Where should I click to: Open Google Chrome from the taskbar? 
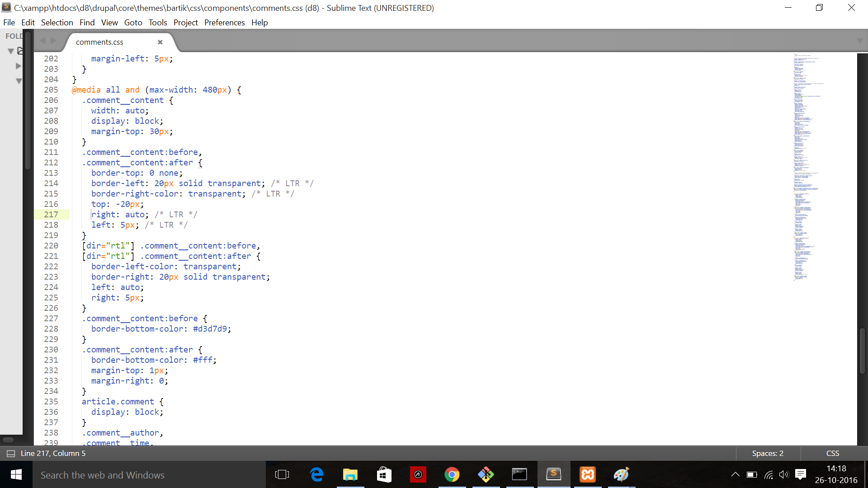tap(452, 474)
